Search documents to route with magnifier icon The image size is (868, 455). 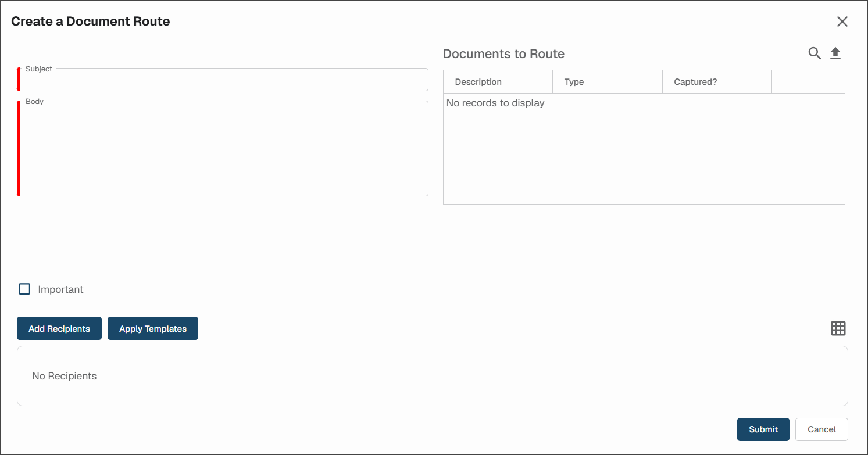pos(815,53)
